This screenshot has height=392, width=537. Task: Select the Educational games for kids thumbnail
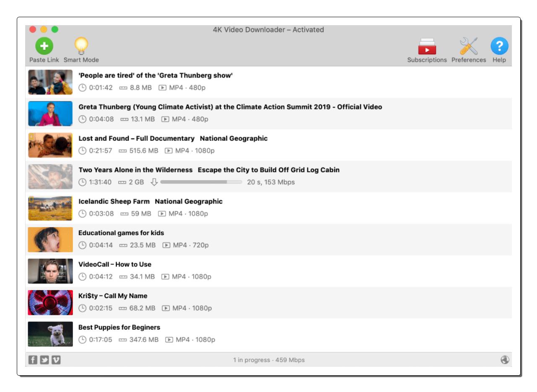(x=50, y=239)
